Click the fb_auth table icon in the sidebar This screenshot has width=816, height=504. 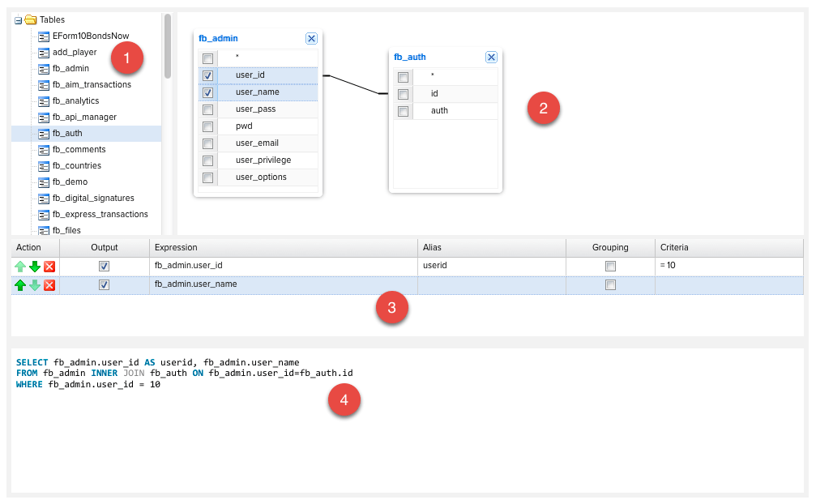point(43,133)
